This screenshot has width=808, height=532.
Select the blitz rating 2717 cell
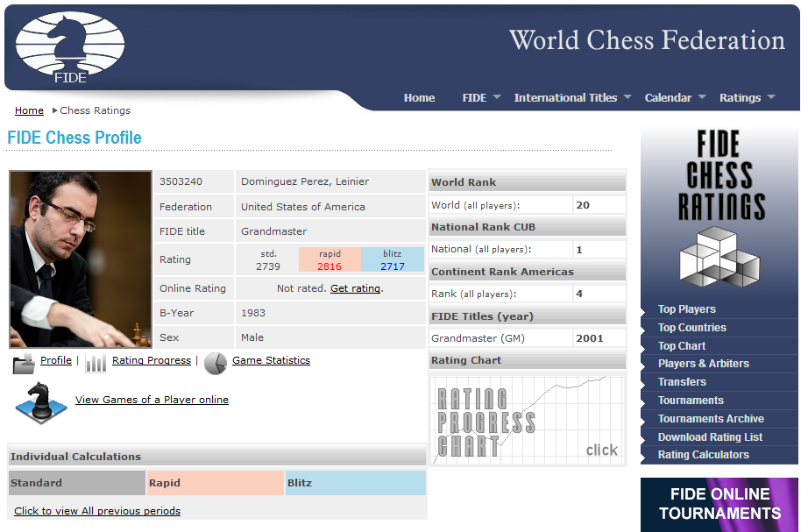click(392, 259)
